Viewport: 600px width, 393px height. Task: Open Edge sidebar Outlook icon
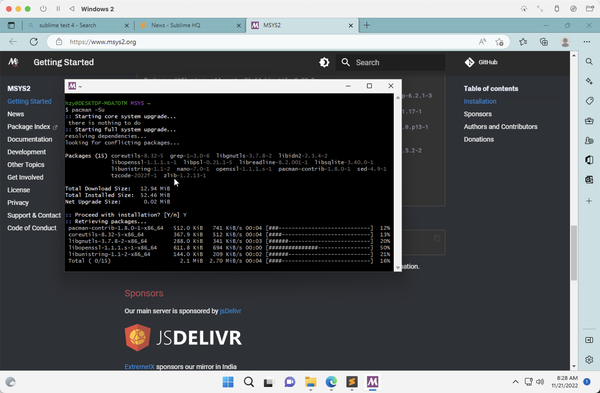589,179
